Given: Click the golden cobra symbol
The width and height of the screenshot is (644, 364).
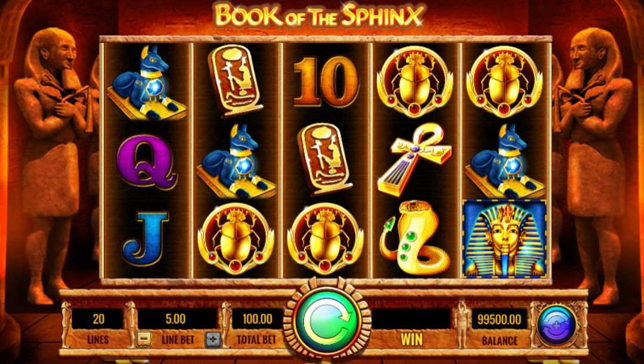Looking at the screenshot, I should pyautogui.click(x=414, y=238).
